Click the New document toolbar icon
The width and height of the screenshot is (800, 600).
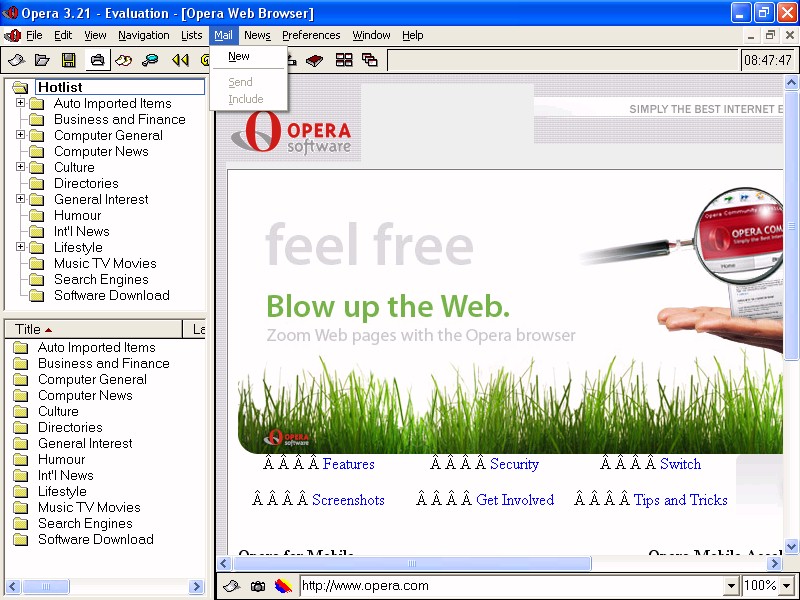(16, 60)
